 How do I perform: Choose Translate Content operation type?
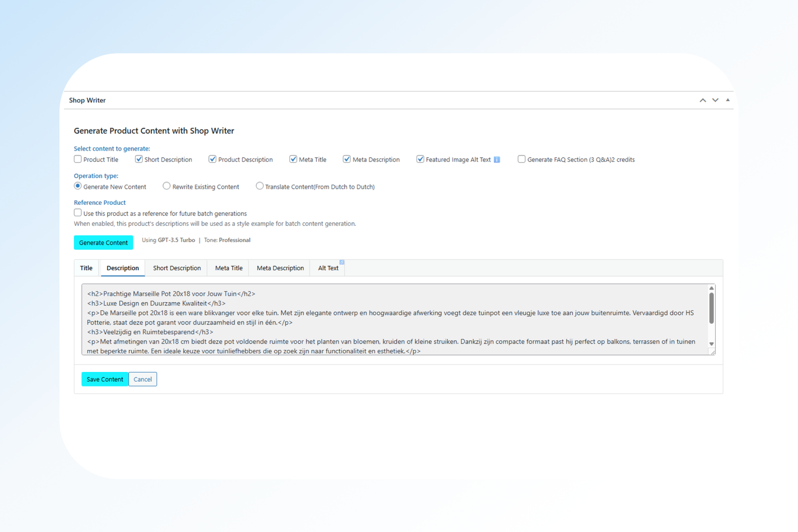click(259, 186)
